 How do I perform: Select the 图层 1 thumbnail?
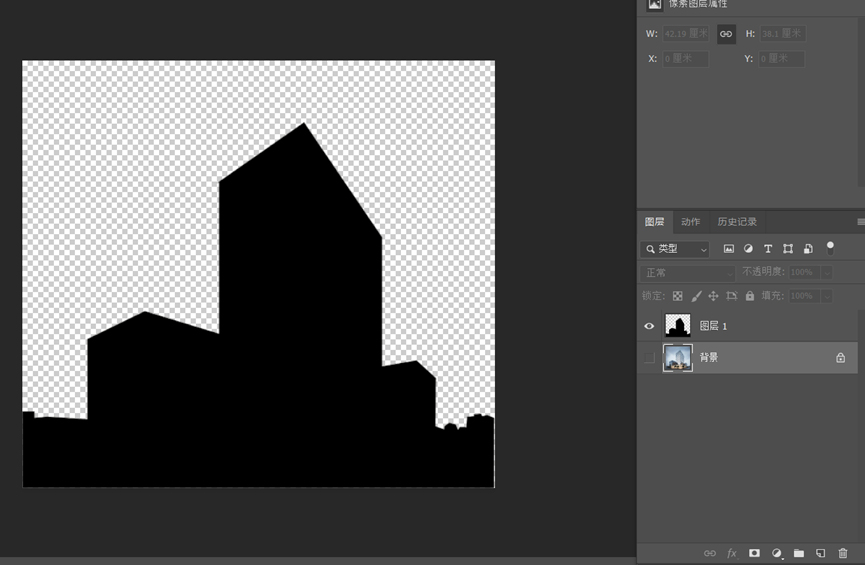coord(678,326)
